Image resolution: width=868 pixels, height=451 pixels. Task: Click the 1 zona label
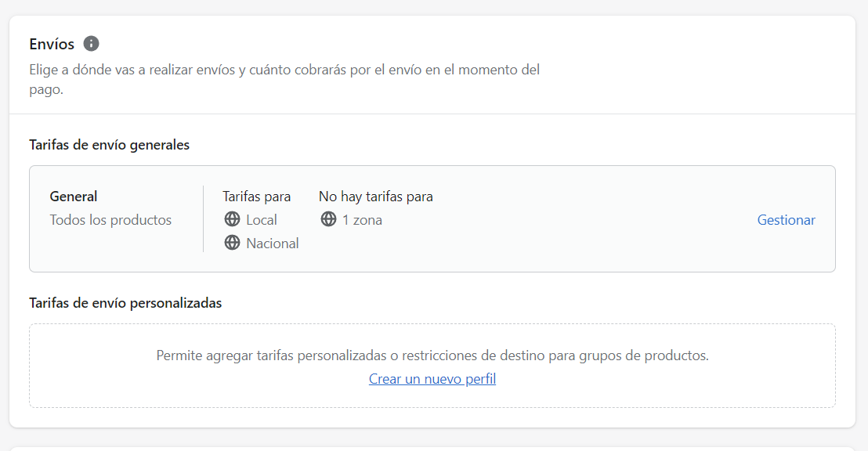click(362, 220)
